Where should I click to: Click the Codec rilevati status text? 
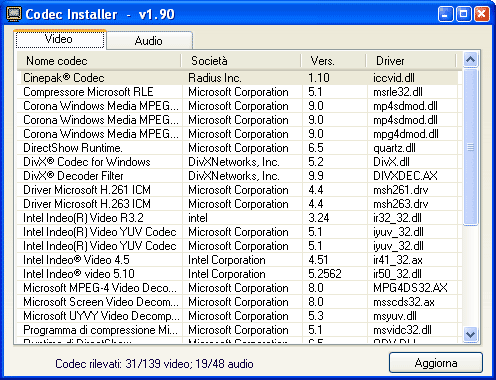154,364
